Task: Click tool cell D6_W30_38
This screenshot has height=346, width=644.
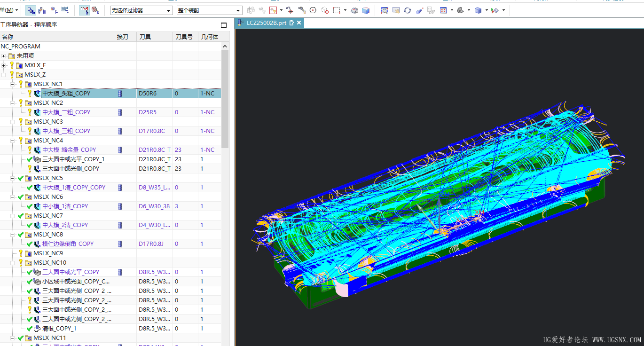Action: coord(154,206)
